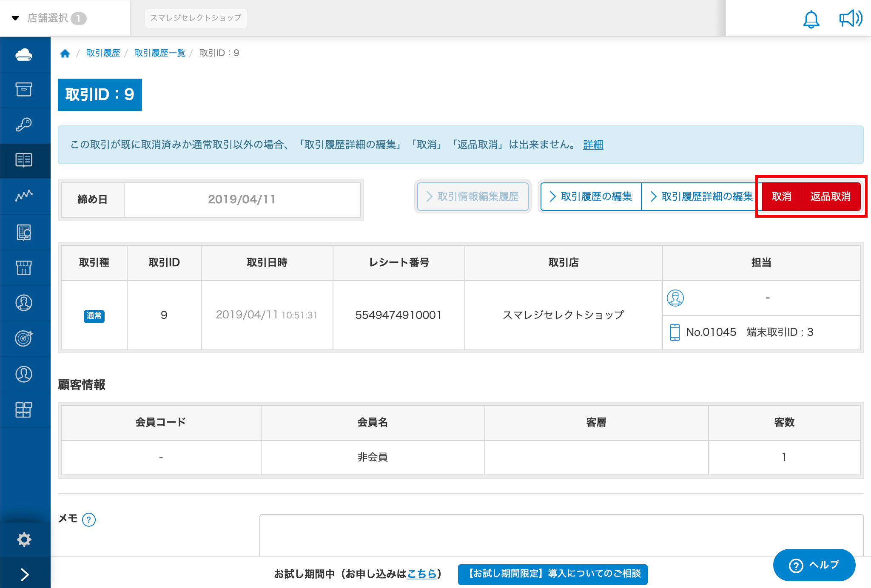Open the grid cabinet sidebar icon
Viewport: 871px width, 588px height.
tap(24, 409)
